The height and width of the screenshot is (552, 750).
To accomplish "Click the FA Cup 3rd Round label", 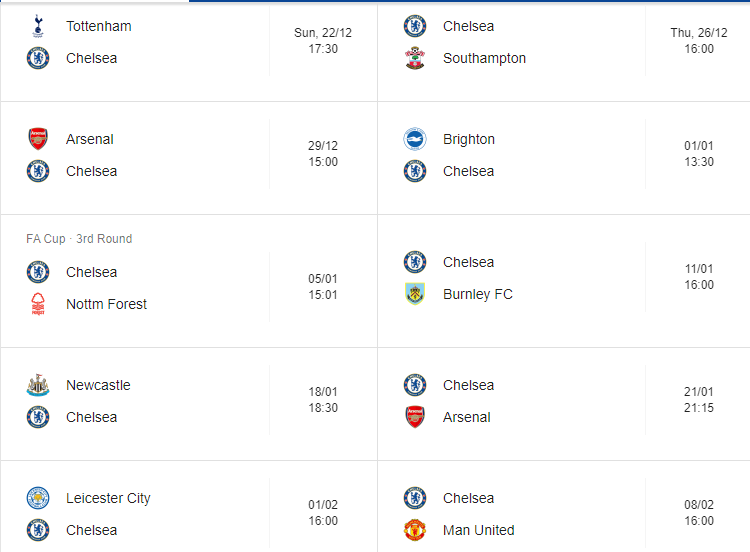I will tap(79, 239).
